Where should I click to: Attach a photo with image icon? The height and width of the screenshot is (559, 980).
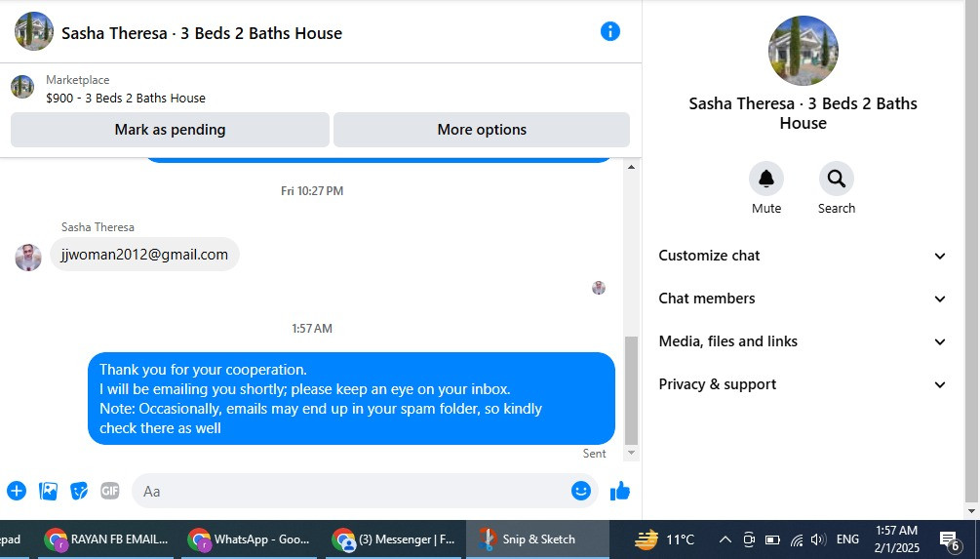48,491
